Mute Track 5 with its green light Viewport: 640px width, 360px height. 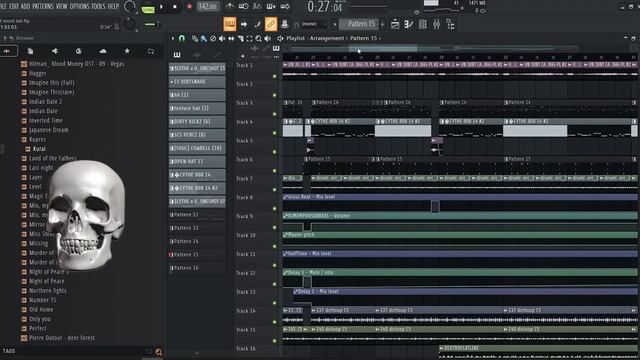[274, 152]
